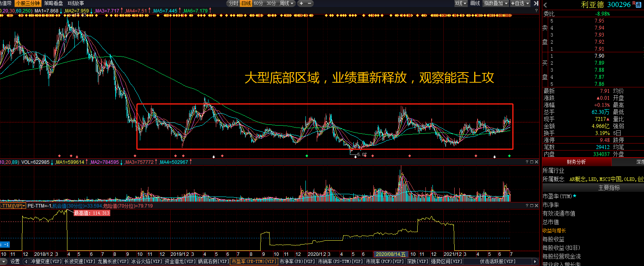Click the 画线 drawing tools button
Viewport: 644px width, 266px height.
pyautogui.click(x=475, y=3)
